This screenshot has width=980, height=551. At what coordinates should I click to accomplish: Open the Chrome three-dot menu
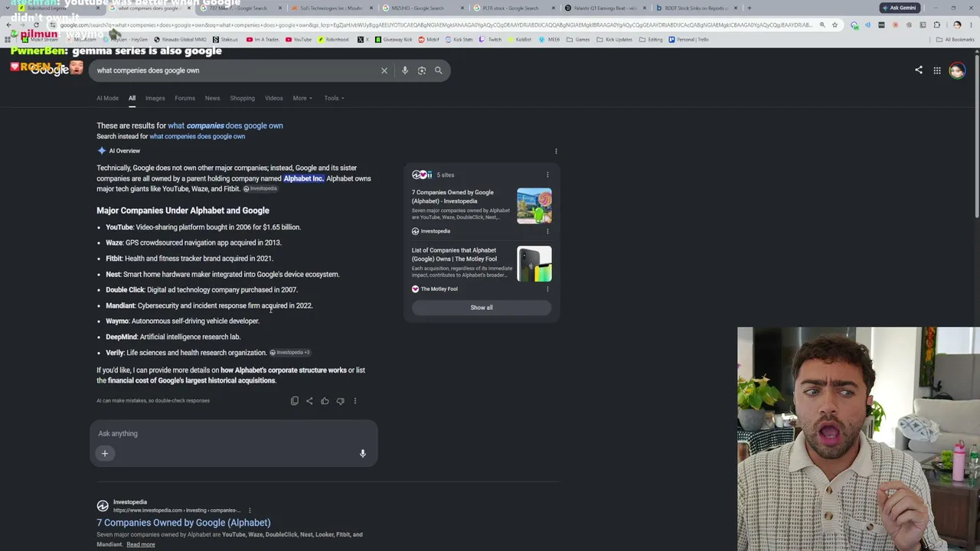pyautogui.click(x=971, y=24)
